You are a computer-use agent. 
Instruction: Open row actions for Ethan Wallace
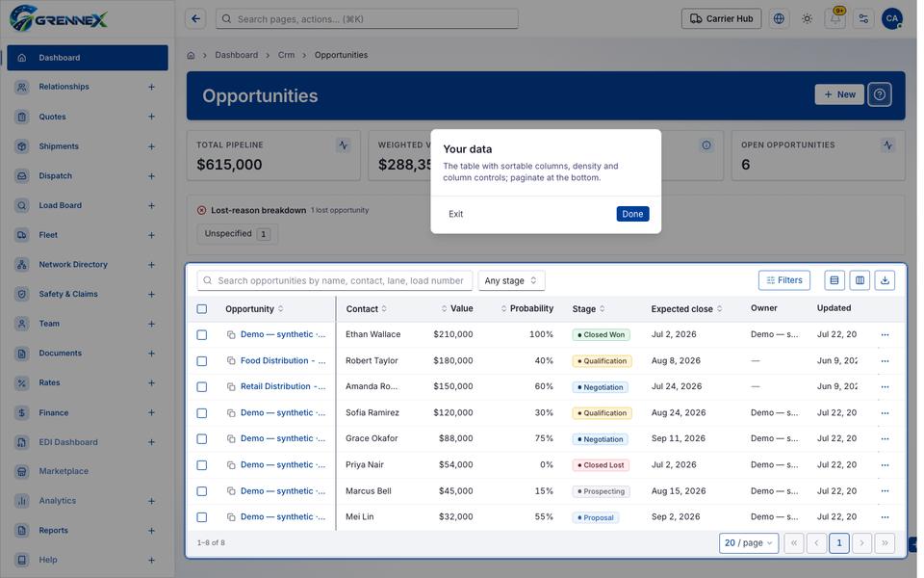tap(885, 335)
